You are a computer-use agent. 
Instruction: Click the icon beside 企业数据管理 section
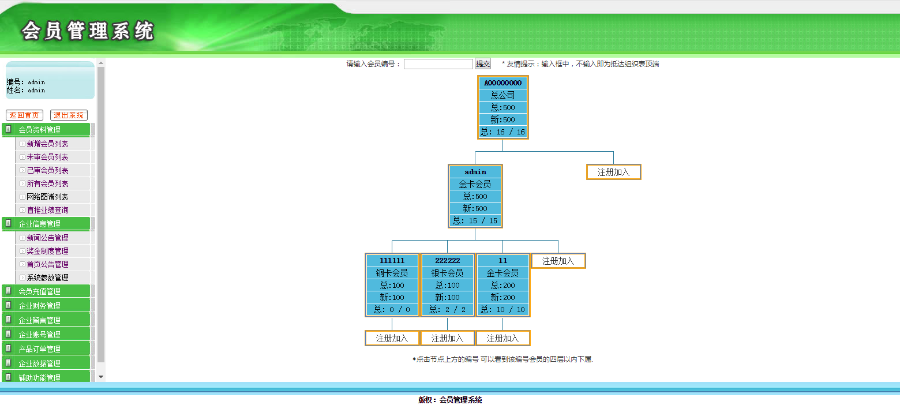[8, 363]
